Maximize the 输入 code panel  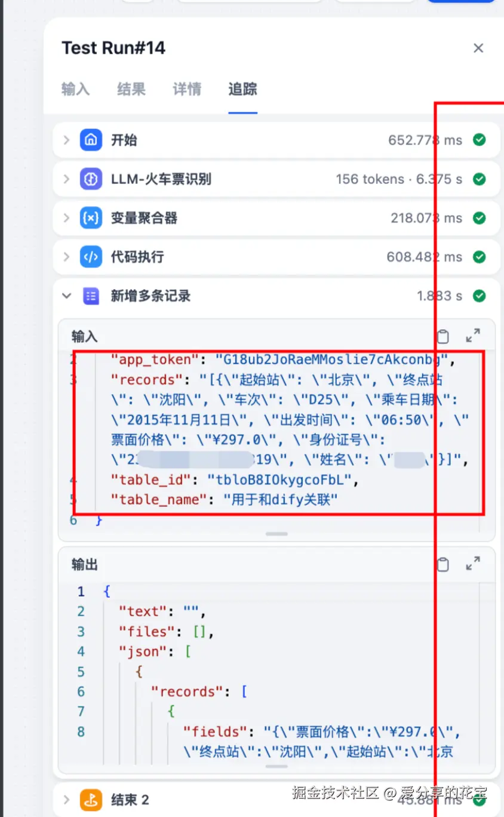tap(473, 336)
